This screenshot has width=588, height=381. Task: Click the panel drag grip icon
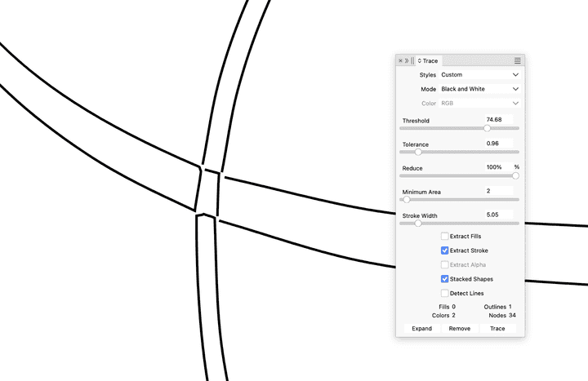412,60
